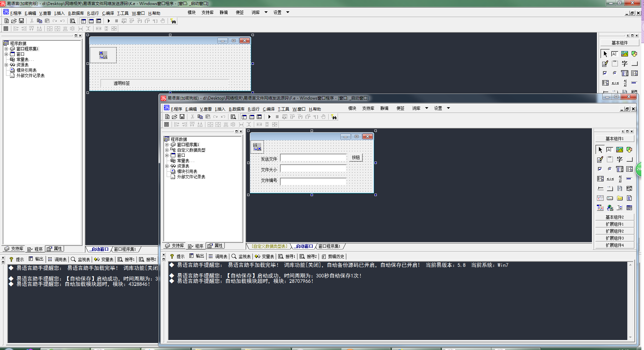Toggle the status panel layout button in F.e toolbar
This screenshot has height=350, width=644.
point(252,117)
